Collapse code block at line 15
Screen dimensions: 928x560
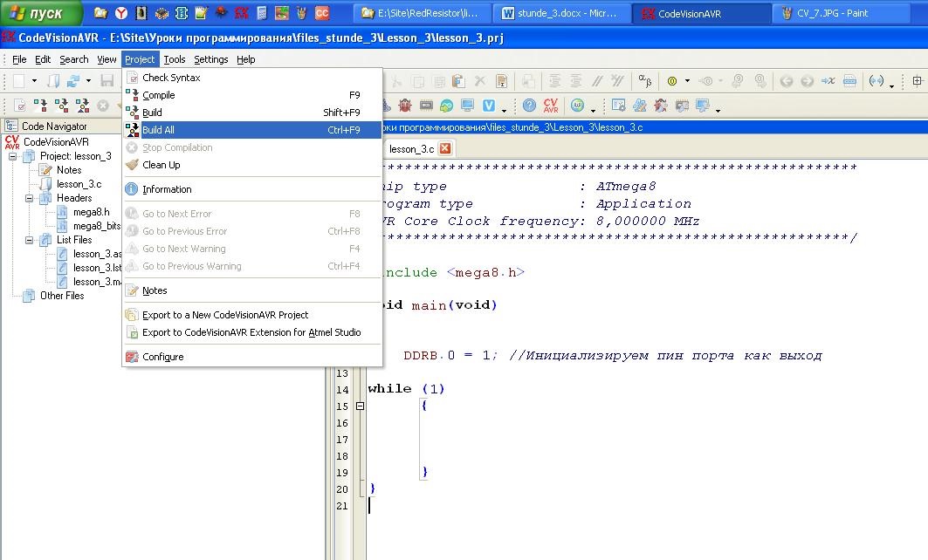[358, 406]
